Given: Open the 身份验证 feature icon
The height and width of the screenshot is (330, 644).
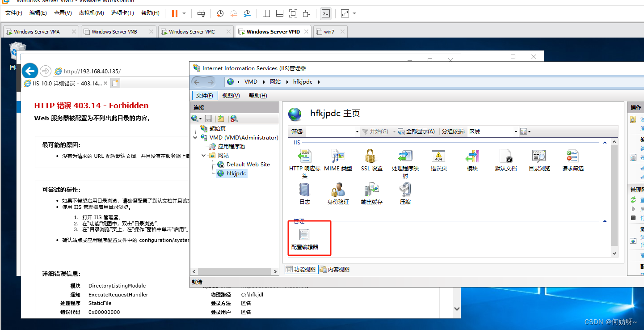Looking at the screenshot, I should click(x=338, y=190).
